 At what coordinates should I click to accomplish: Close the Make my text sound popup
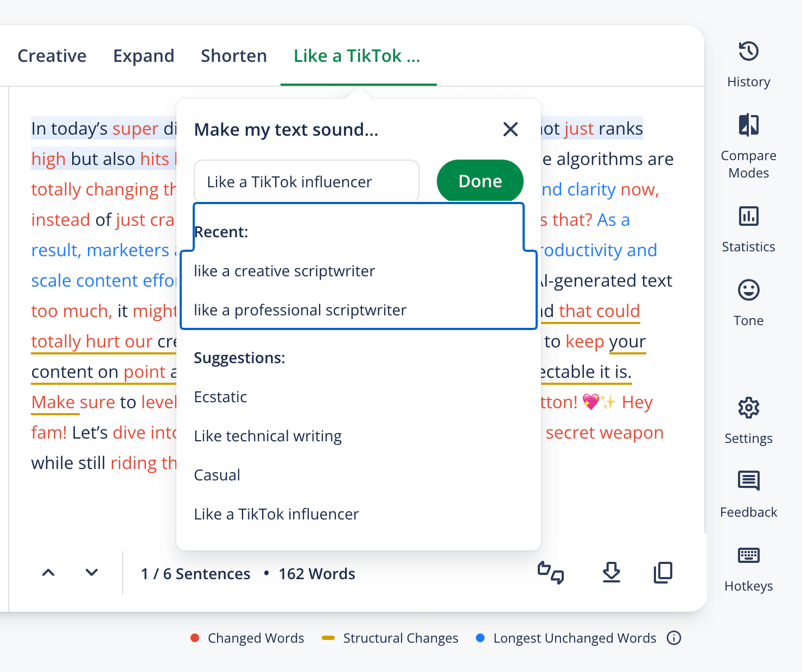(510, 129)
